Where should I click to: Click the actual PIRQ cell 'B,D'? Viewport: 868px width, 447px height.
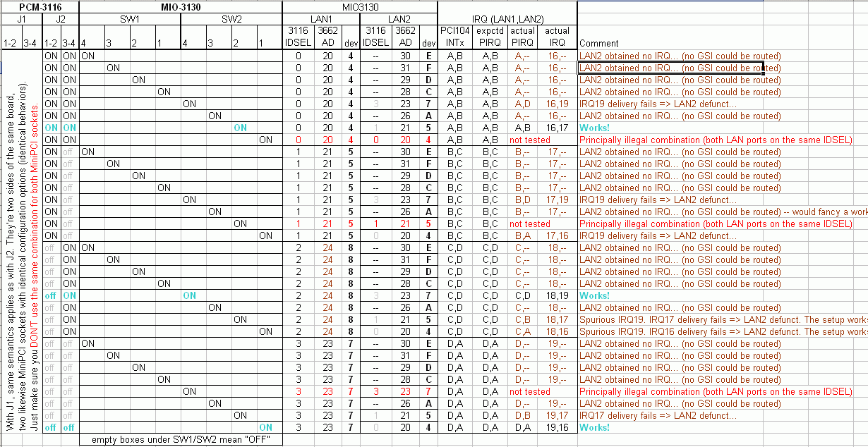523,200
